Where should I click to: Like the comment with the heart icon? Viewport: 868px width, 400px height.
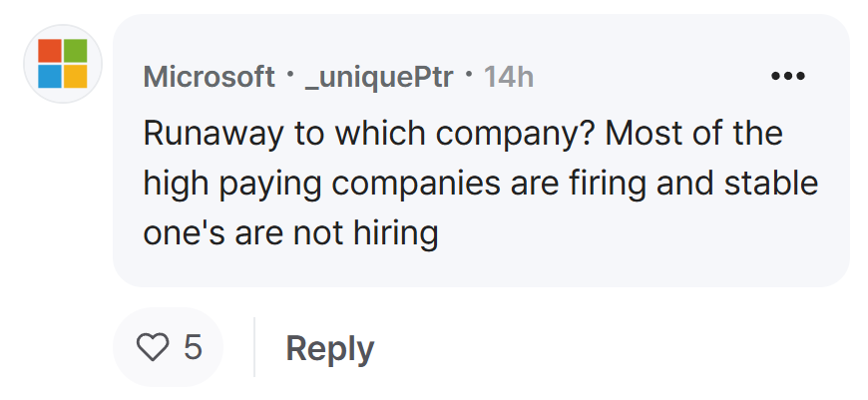(x=153, y=347)
